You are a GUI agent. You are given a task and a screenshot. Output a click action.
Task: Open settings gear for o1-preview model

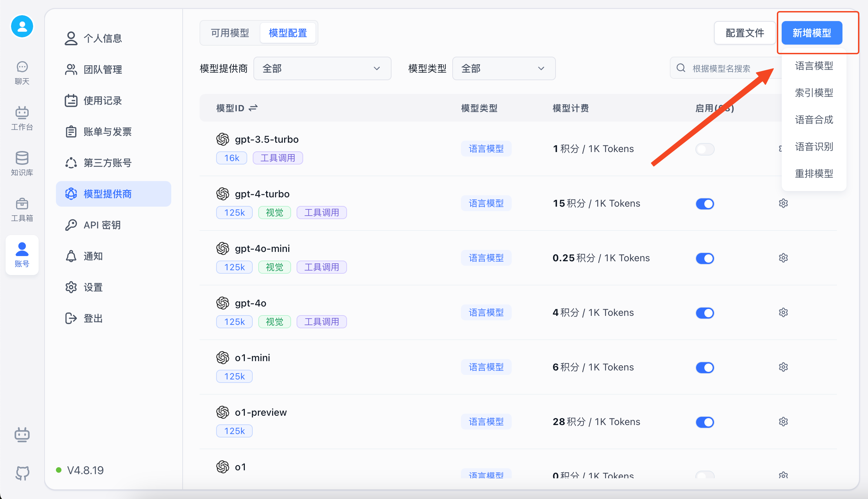pyautogui.click(x=783, y=422)
